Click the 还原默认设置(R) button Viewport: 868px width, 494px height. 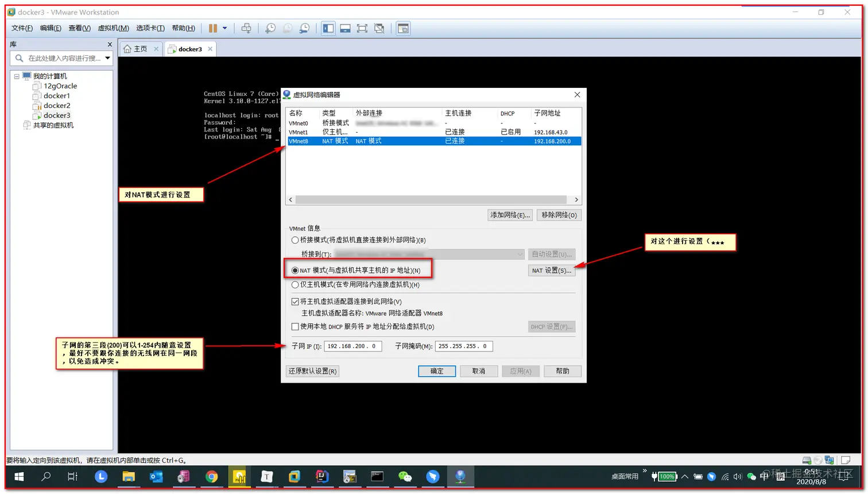pyautogui.click(x=313, y=371)
